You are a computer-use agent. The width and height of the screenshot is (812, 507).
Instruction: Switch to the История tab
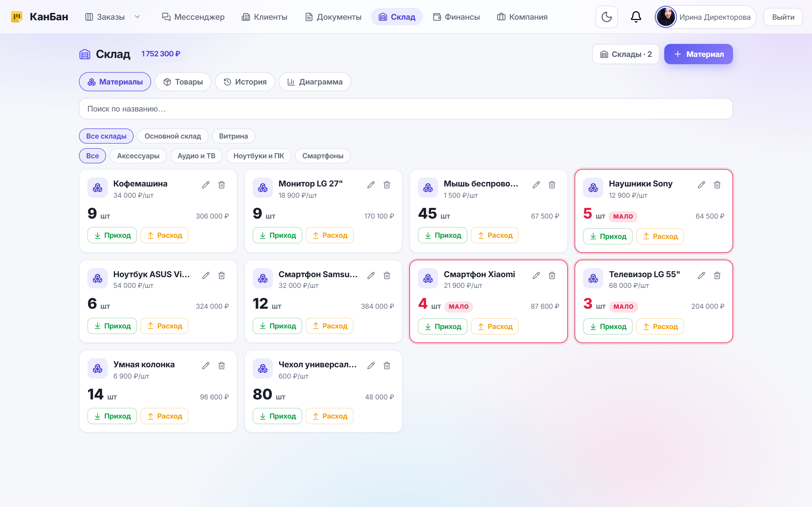click(245, 82)
